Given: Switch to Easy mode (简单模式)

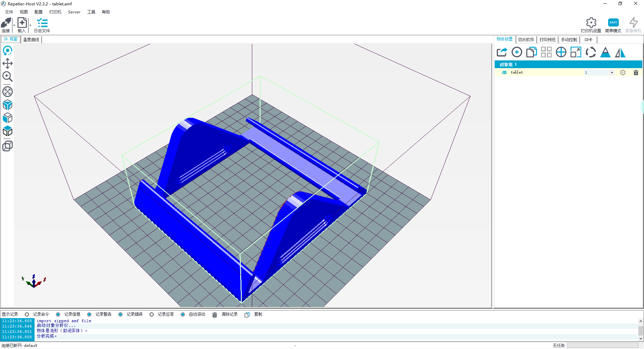Looking at the screenshot, I should [x=613, y=22].
